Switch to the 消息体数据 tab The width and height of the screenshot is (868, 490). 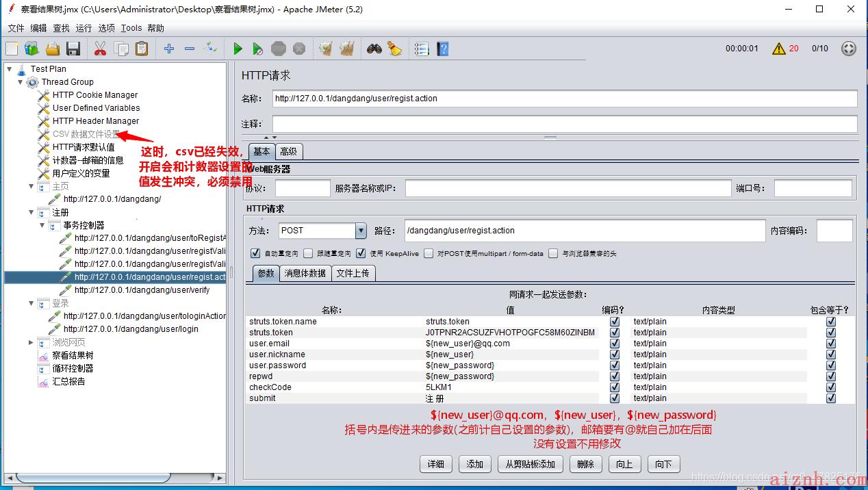305,273
